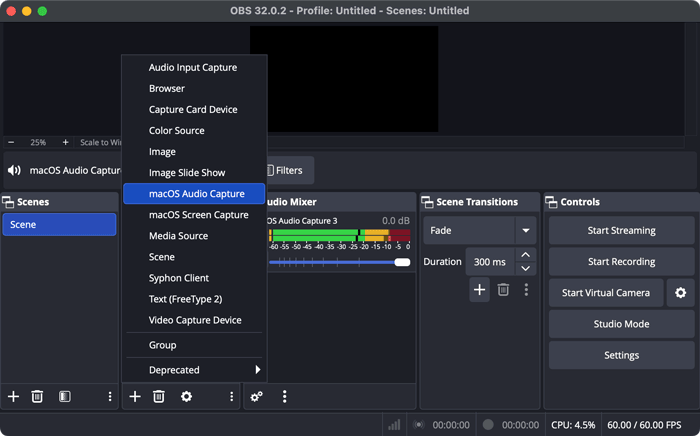Choose Media Source entry
Screen dimensions: 700x436
coord(194,236)
